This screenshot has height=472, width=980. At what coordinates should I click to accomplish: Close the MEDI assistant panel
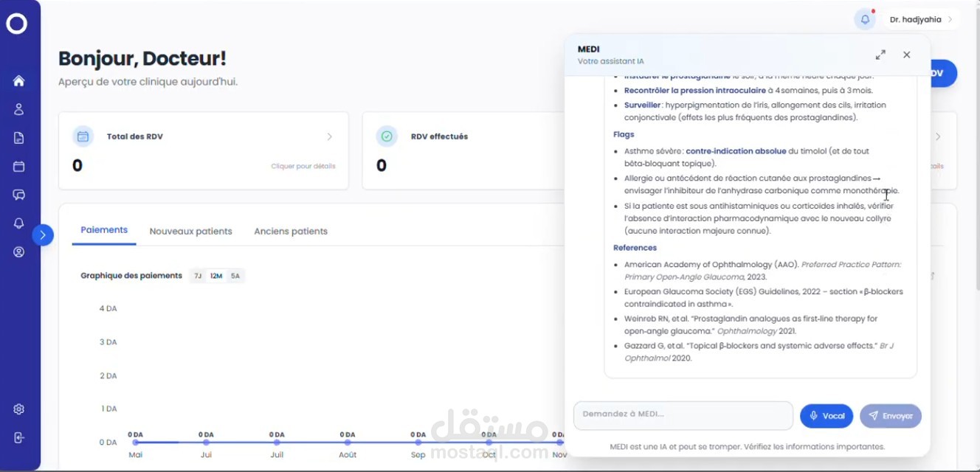[x=907, y=55]
